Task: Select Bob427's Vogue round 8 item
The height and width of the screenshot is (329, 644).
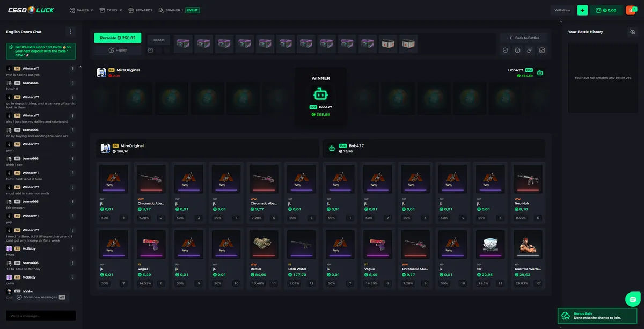Action: [377, 258]
